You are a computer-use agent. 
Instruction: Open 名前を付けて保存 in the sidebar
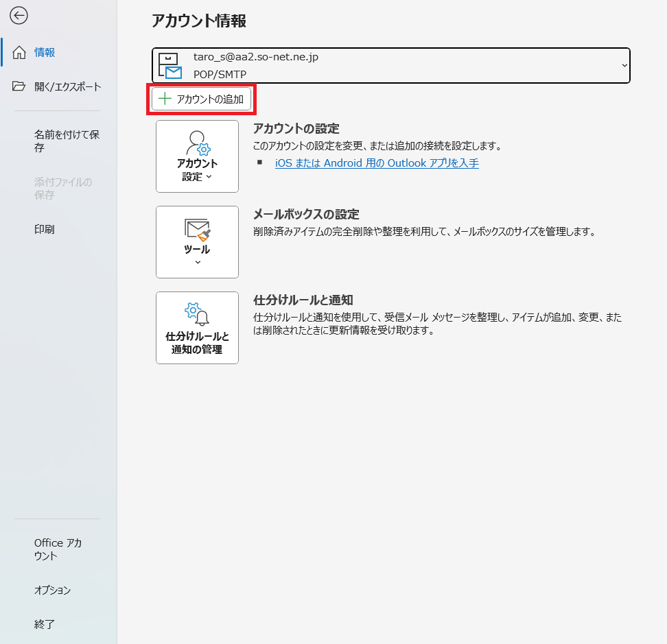pos(67,141)
